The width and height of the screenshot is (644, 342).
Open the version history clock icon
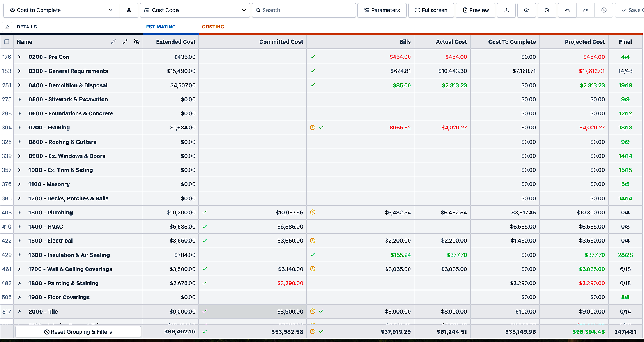pyautogui.click(x=547, y=10)
